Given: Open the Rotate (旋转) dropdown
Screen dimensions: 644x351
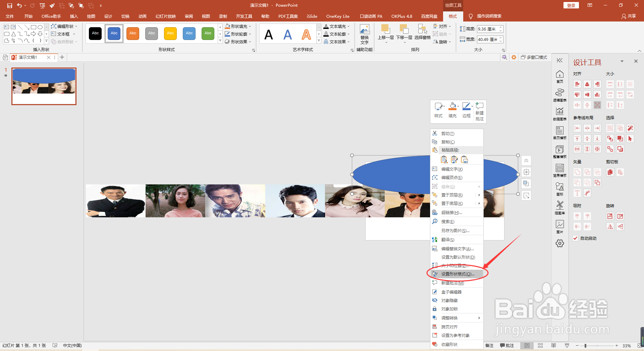Looking at the screenshot, I should coord(442,42).
